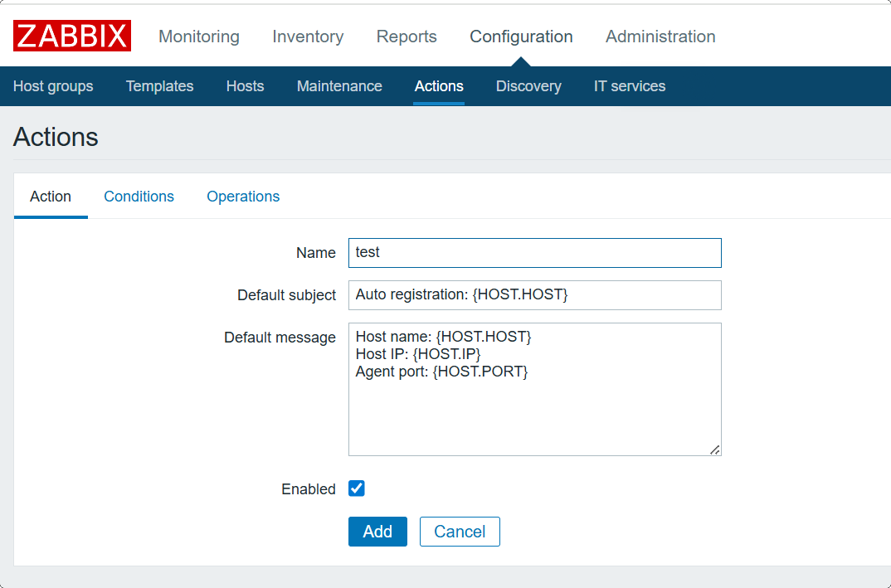The height and width of the screenshot is (588, 891).
Task: Click the Name input field
Action: click(x=534, y=253)
